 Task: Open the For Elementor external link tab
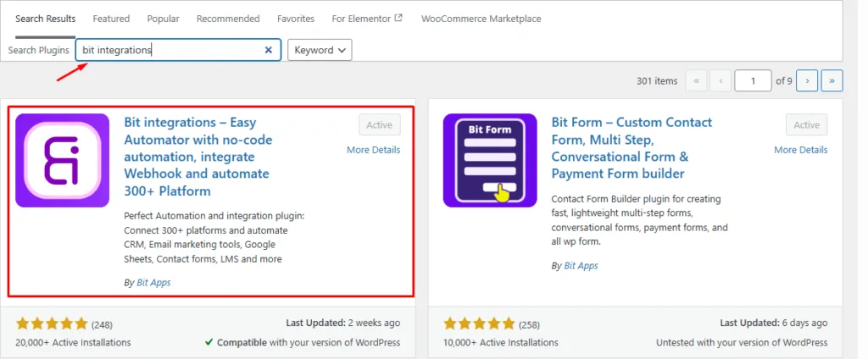click(x=367, y=19)
